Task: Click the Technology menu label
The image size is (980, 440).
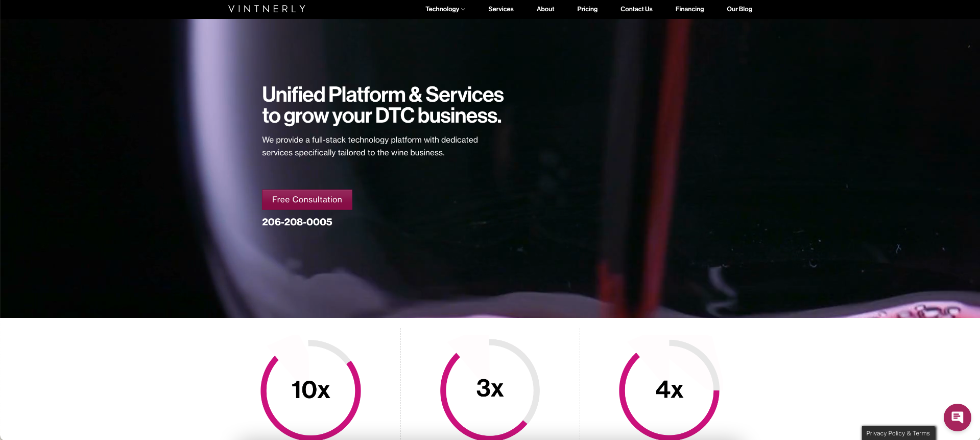Action: click(x=442, y=9)
